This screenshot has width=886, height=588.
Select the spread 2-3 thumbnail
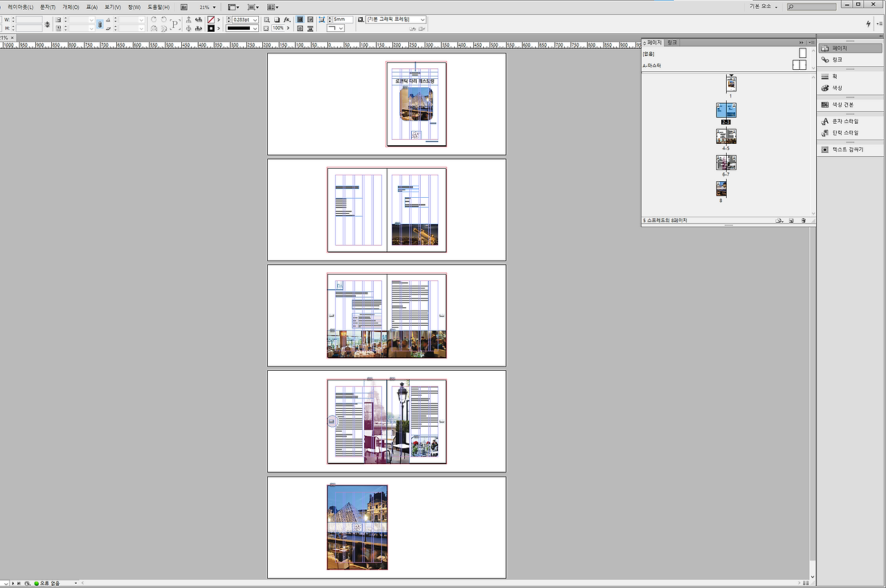726,111
